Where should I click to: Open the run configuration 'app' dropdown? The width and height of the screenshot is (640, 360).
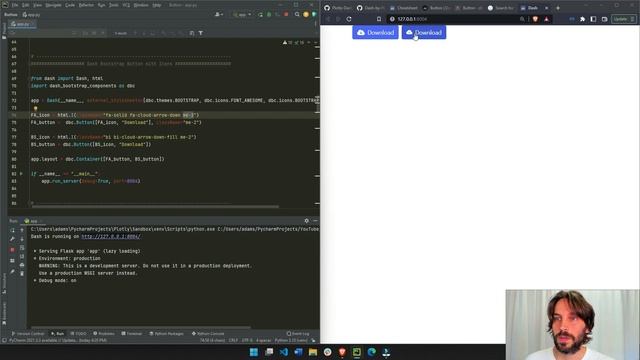tap(242, 15)
